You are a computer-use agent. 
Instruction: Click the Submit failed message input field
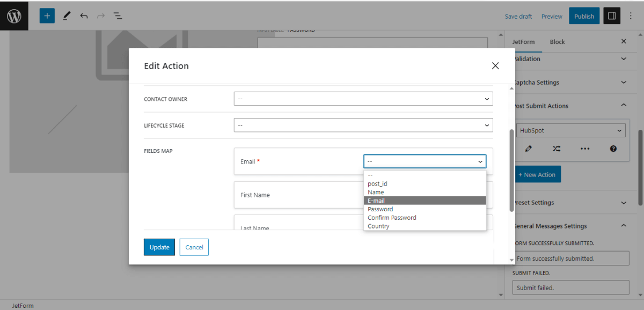[570, 287]
